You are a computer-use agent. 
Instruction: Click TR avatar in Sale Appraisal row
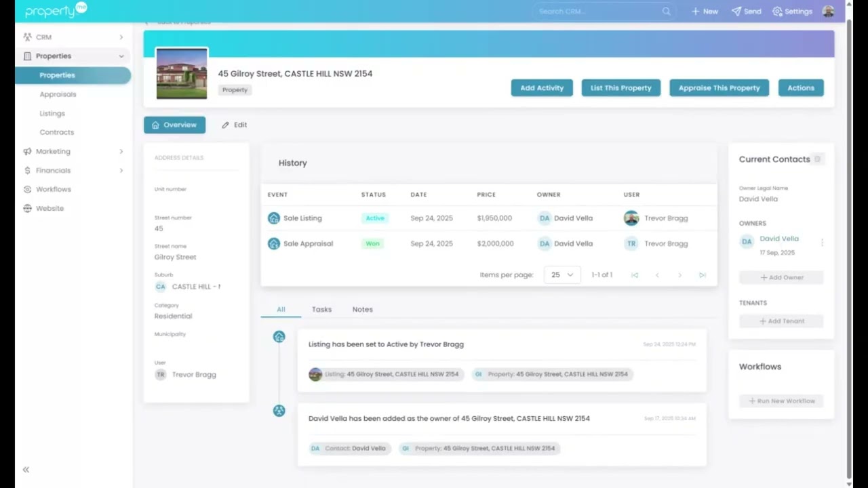pos(631,243)
